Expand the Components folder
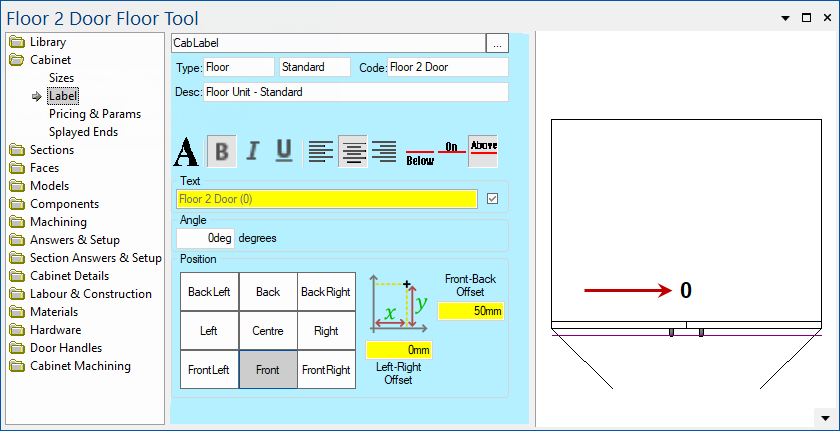This screenshot has height=431, width=840. 55,204
